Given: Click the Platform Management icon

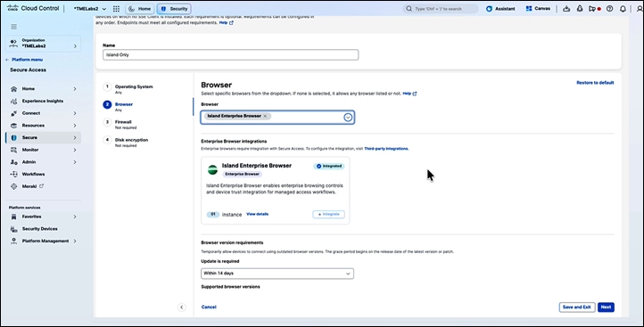Looking at the screenshot, I should [14, 241].
